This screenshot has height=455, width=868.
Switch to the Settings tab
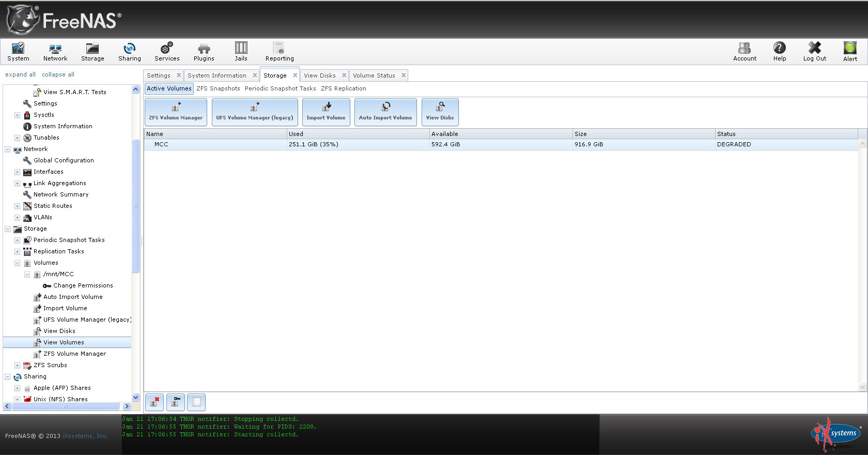(x=159, y=75)
